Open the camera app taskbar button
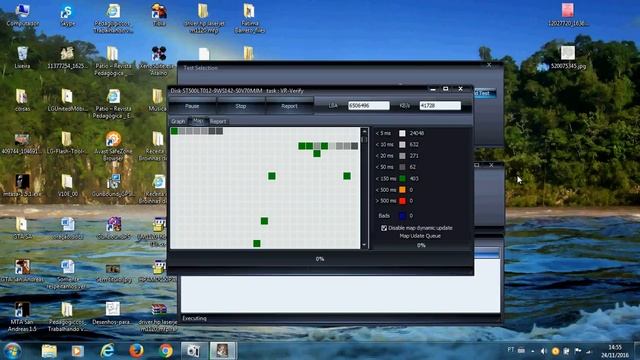 click(193, 351)
